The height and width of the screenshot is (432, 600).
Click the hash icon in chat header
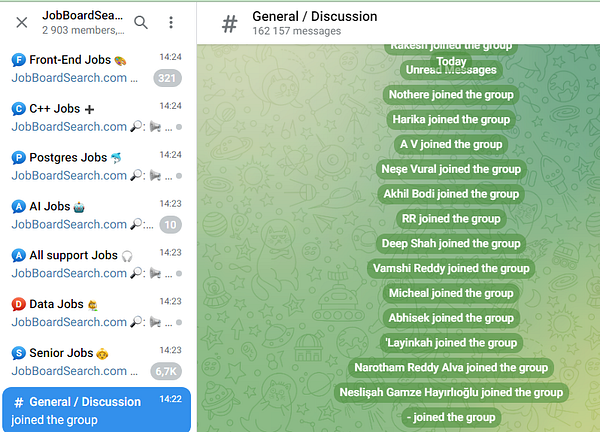pyautogui.click(x=230, y=24)
